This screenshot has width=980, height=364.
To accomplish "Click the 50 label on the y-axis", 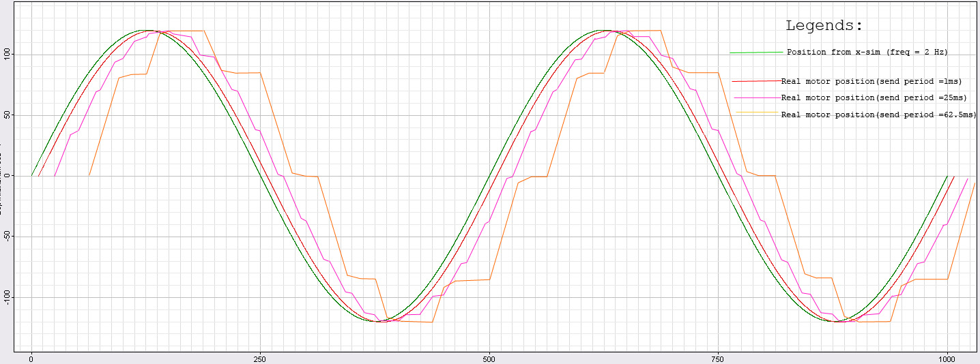I will (5, 115).
